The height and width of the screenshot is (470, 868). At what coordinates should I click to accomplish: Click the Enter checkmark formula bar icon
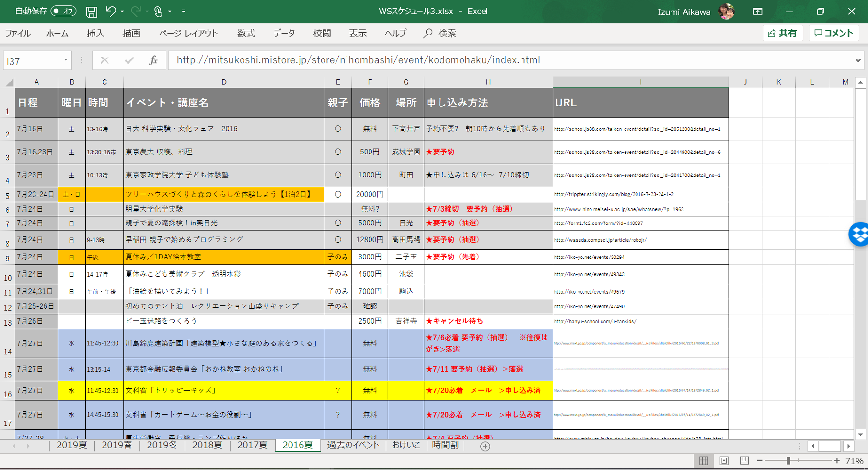[129, 60]
